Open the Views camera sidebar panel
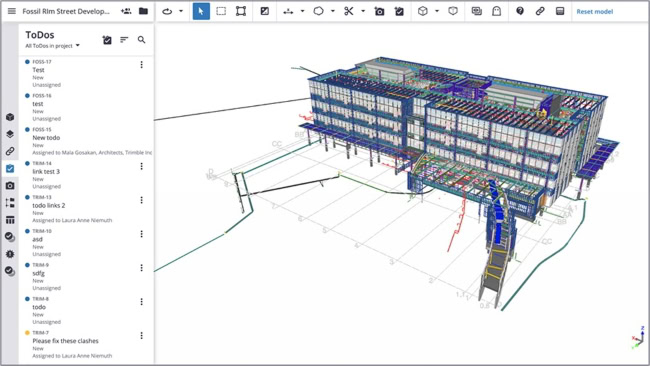Image resolution: width=650 pixels, height=366 pixels. point(10,185)
